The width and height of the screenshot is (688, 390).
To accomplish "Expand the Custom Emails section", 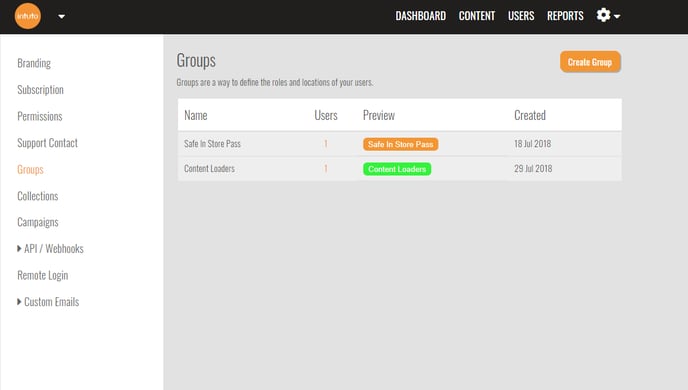I will point(48,302).
